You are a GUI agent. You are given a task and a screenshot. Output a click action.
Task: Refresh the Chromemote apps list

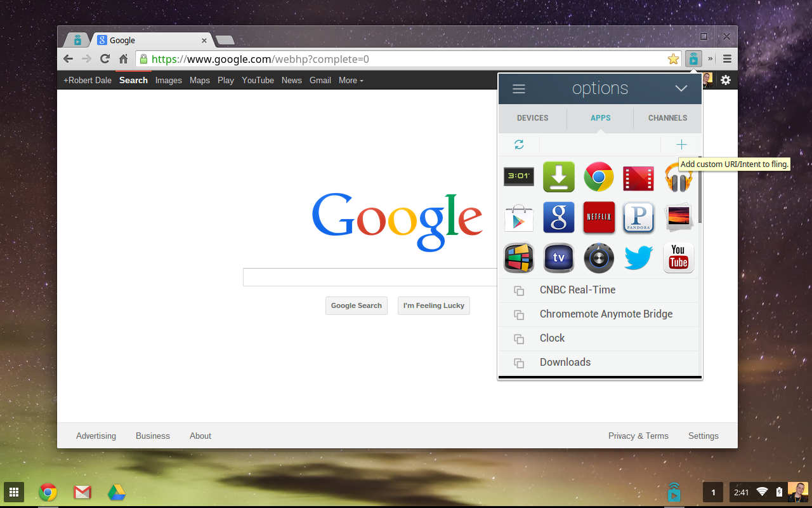tap(519, 144)
